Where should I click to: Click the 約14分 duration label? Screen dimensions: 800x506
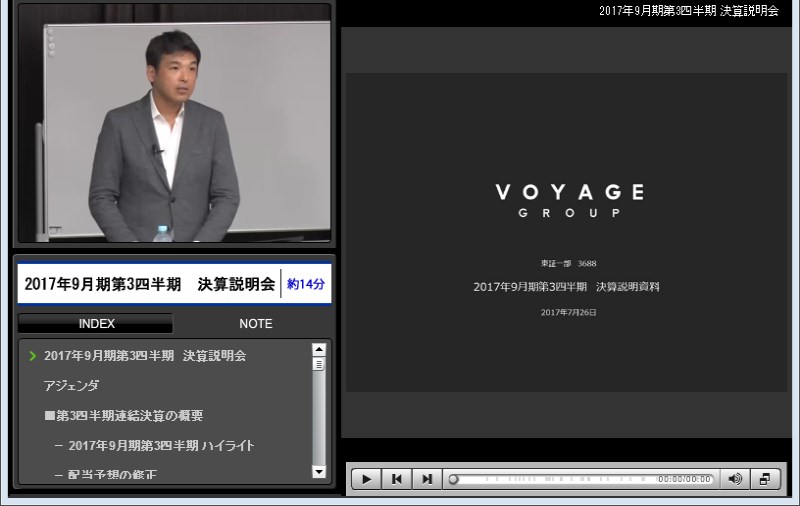click(306, 284)
